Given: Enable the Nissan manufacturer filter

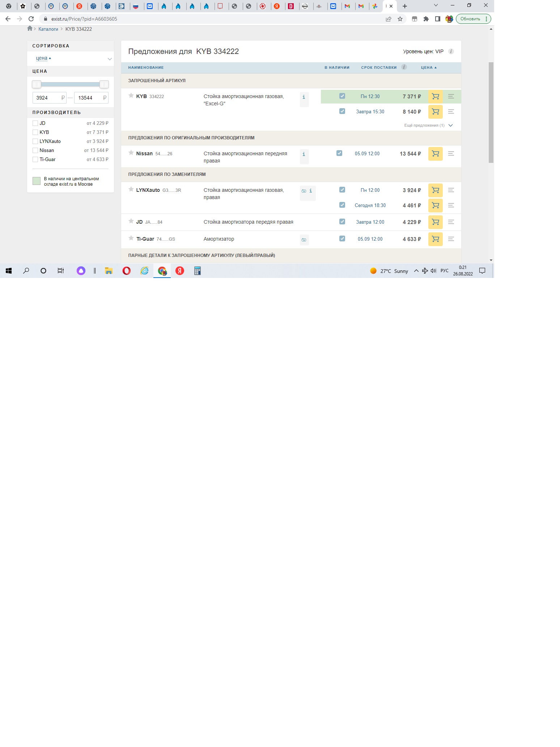Looking at the screenshot, I should (x=35, y=150).
